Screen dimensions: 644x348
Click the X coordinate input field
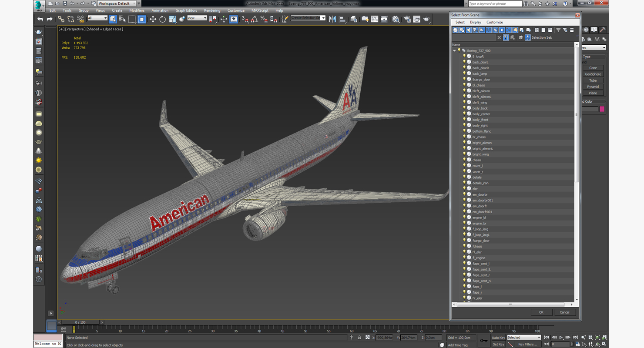(384, 338)
